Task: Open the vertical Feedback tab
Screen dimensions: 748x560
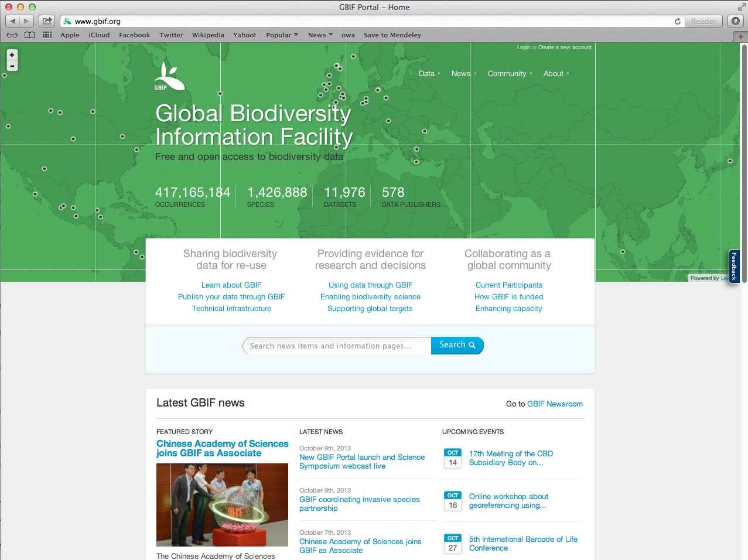Action: click(734, 267)
